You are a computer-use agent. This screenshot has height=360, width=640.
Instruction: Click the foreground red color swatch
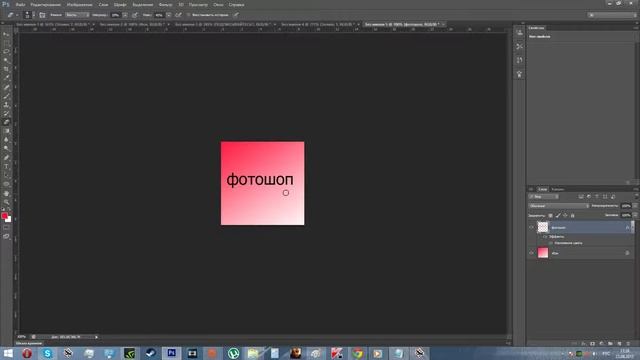point(4,215)
